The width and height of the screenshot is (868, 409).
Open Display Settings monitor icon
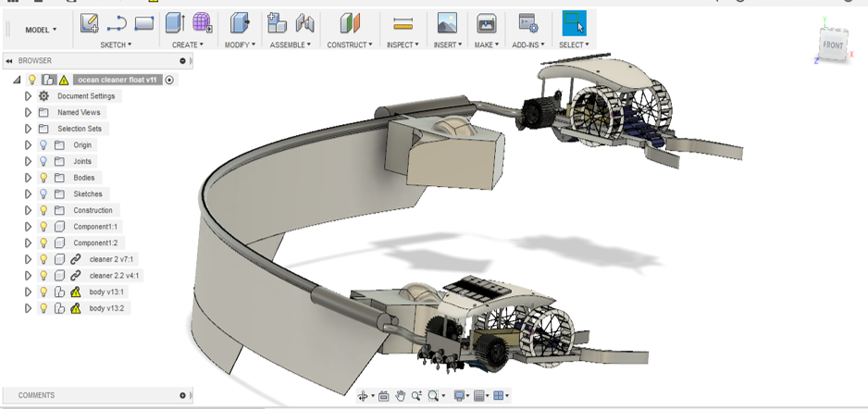459,396
